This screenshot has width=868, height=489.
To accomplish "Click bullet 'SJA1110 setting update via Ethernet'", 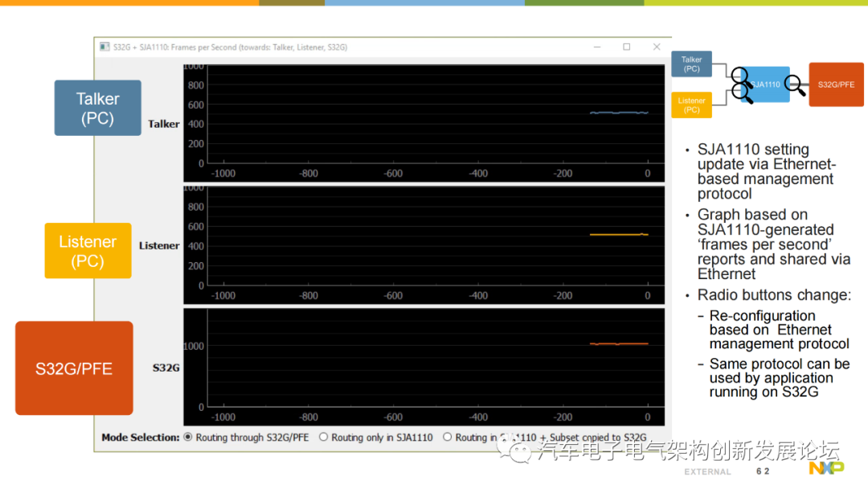I will tap(766, 171).
